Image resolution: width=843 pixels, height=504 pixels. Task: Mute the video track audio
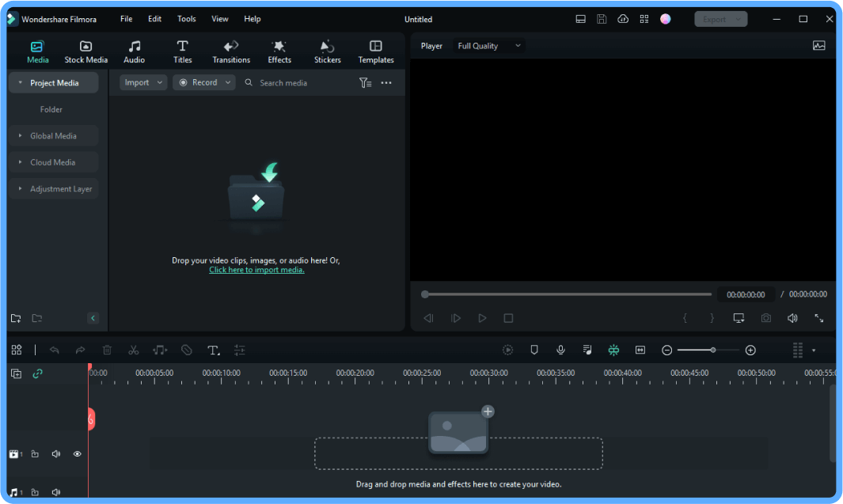(x=56, y=454)
